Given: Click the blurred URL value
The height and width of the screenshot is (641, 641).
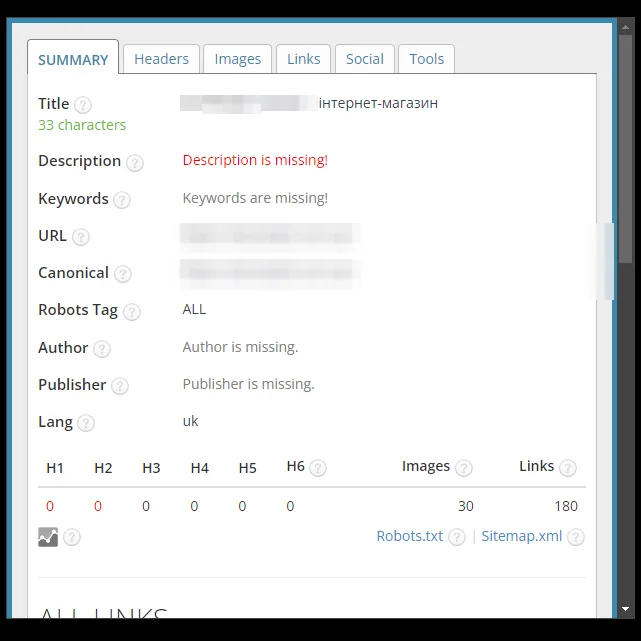Looking at the screenshot, I should click(x=270, y=236).
